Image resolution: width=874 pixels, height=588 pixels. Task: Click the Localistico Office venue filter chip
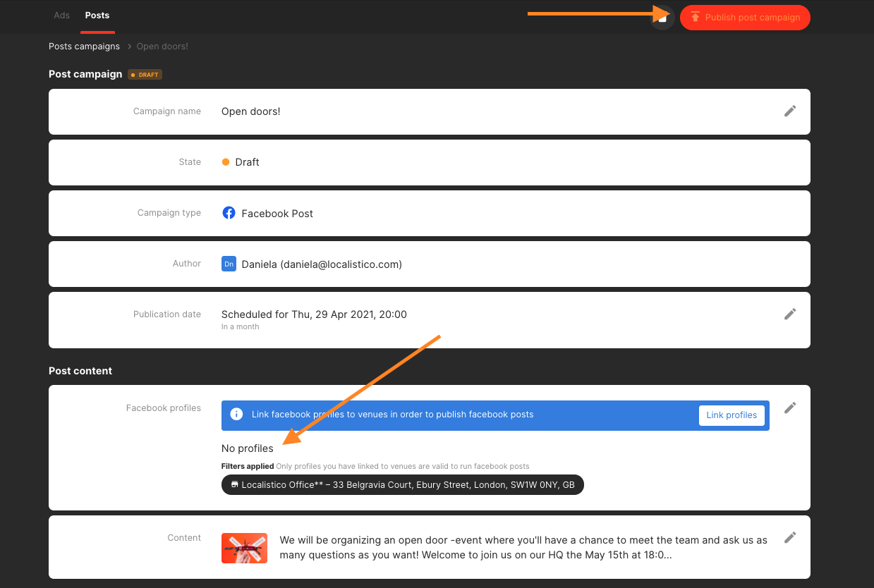pyautogui.click(x=403, y=485)
